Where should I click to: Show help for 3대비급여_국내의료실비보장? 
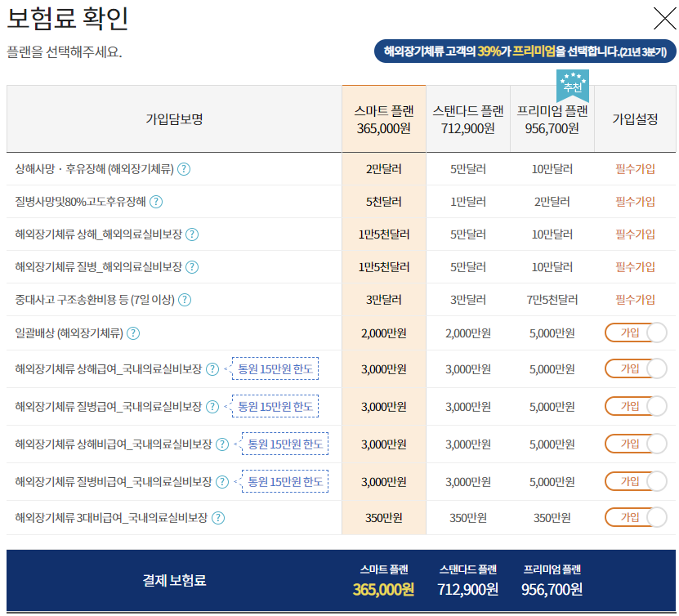(218, 518)
